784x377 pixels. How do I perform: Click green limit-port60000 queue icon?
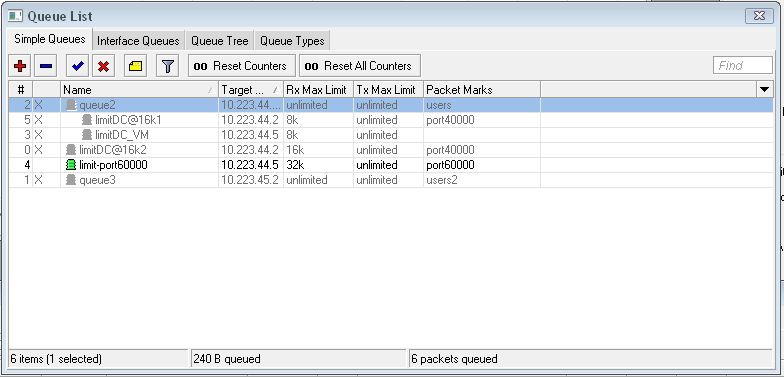72,165
